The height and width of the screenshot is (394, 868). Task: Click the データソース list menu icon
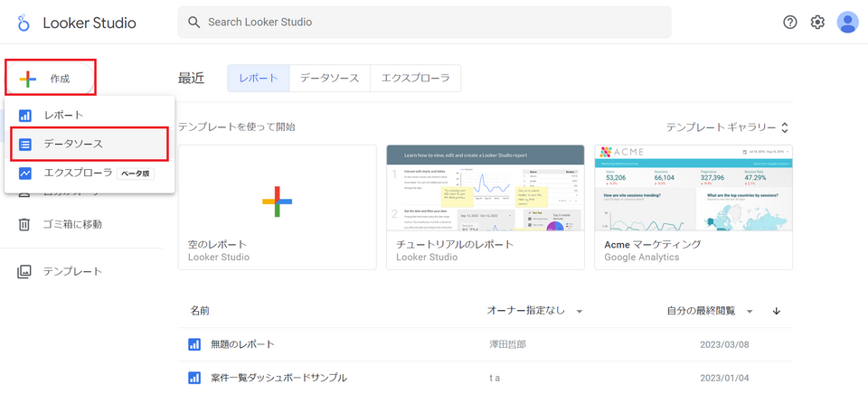[x=25, y=145]
